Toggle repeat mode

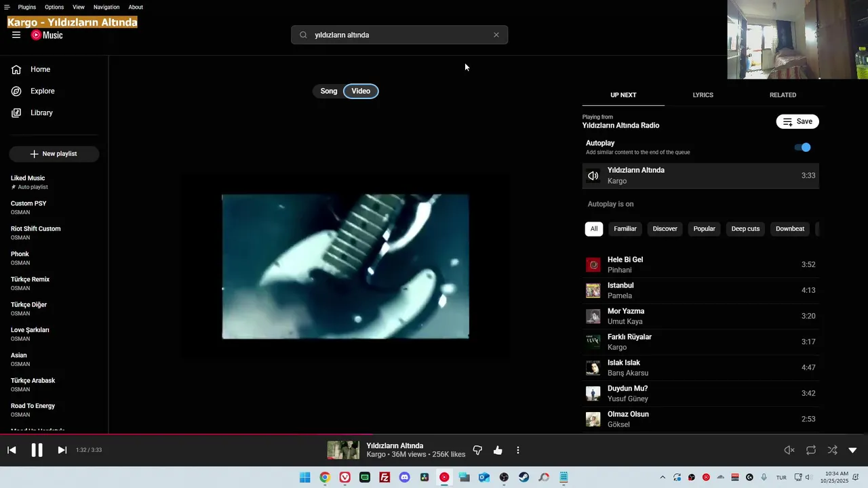tap(811, 450)
